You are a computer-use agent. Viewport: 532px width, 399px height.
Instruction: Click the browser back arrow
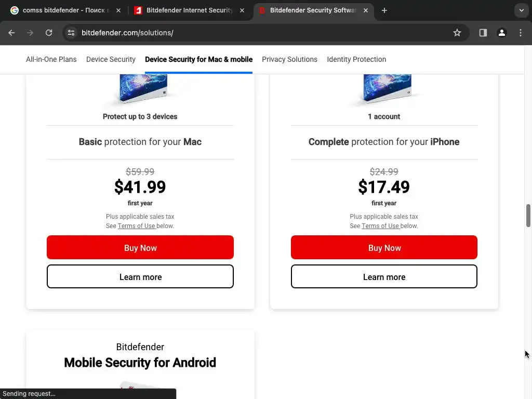[x=11, y=33]
